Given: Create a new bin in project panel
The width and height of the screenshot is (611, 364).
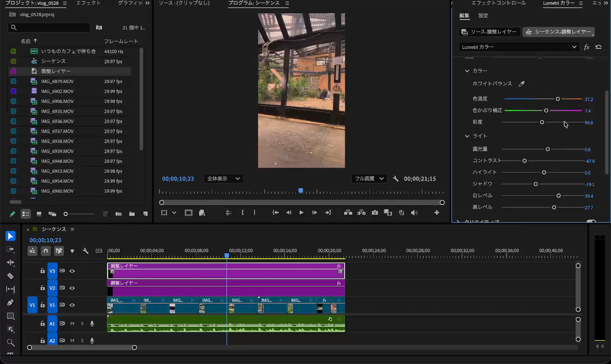Looking at the screenshot, I should 132,214.
